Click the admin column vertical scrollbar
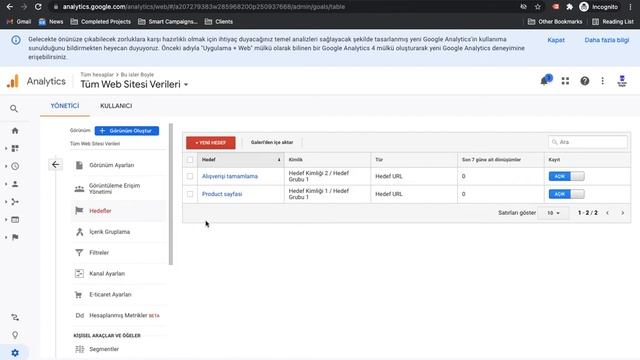The height and width of the screenshot is (360, 640). (x=171, y=194)
